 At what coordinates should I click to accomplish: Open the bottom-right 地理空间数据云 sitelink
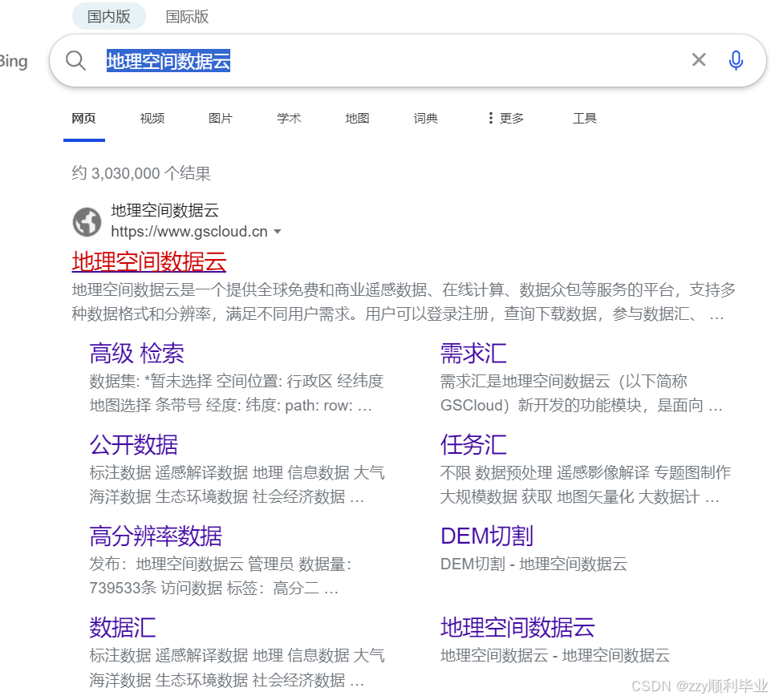click(x=517, y=627)
